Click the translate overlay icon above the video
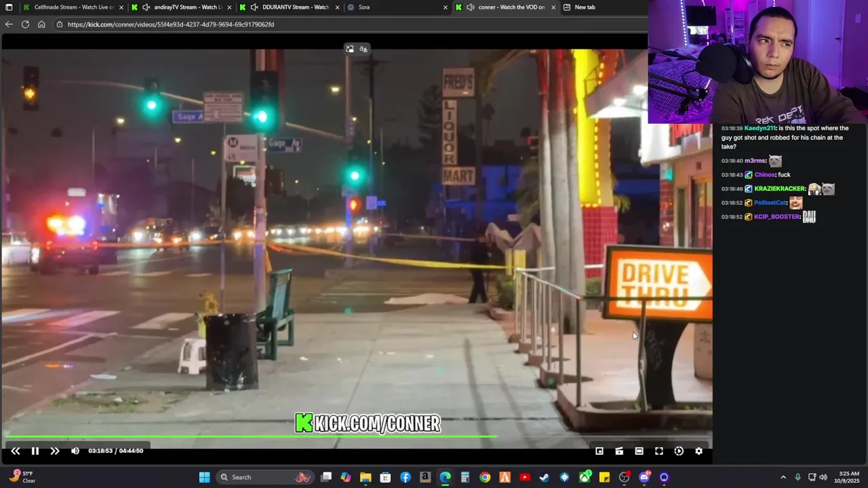The image size is (868, 488). tap(363, 49)
